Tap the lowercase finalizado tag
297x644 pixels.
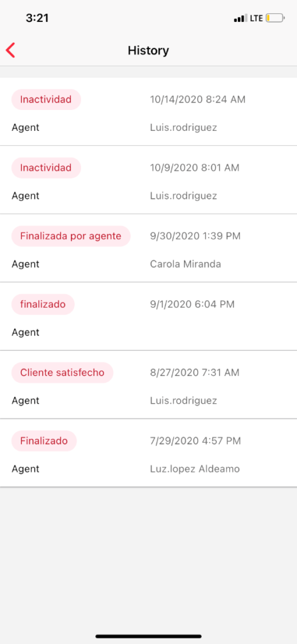pos(43,304)
